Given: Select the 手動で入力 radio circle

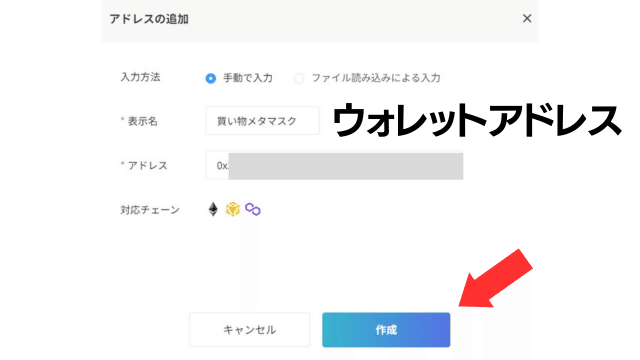Looking at the screenshot, I should 211,78.
